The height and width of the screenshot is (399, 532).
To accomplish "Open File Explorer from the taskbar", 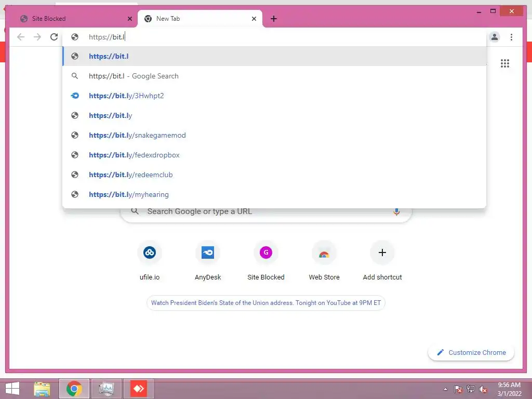I will (x=42, y=389).
